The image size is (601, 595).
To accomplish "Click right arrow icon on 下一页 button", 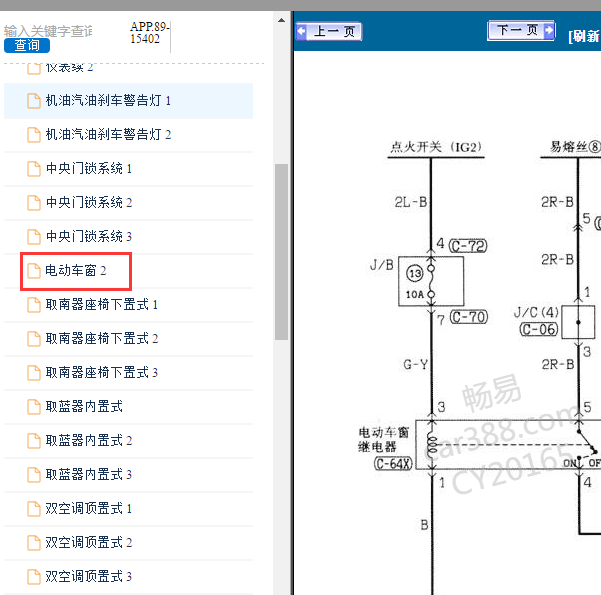I will coord(549,30).
